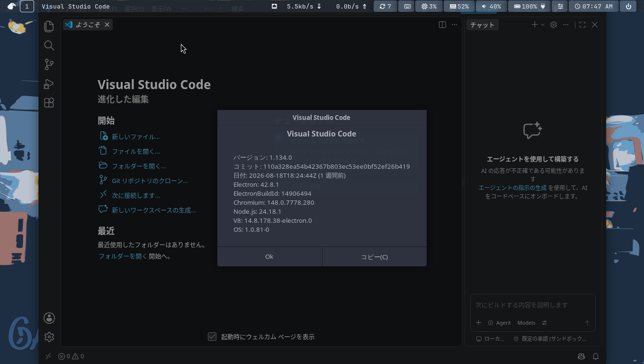This screenshot has height=364, width=644.
Task: Show errors and warnings count in status bar
Action: click(x=71, y=356)
